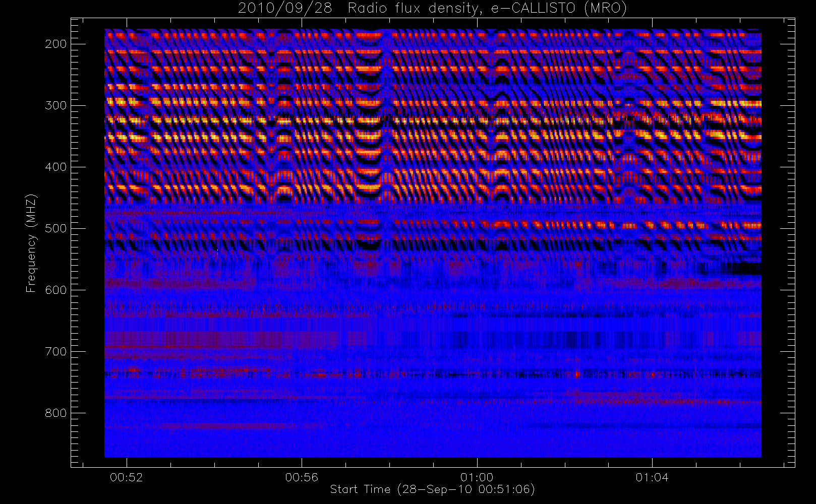816x504 pixels.
Task: Click the 400 frequency tick label
Action: [56, 167]
